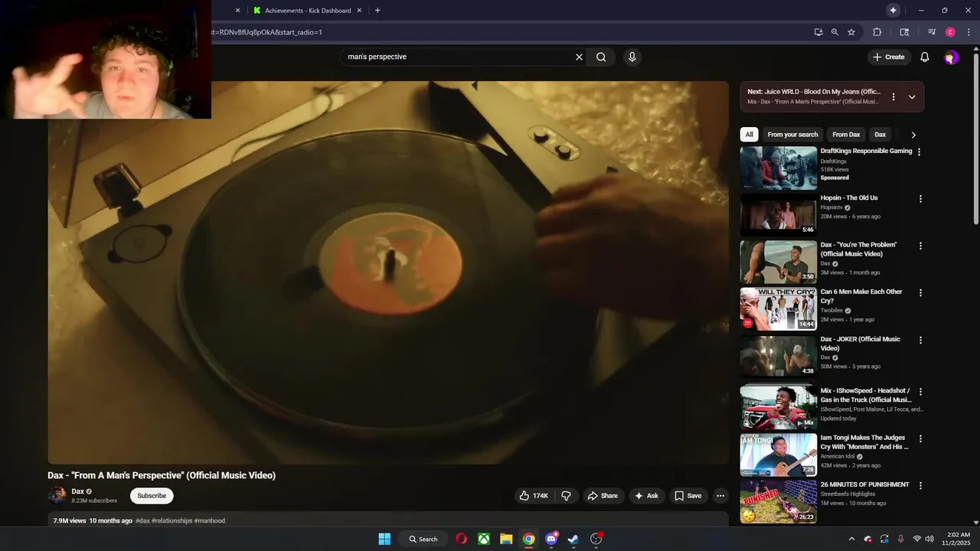This screenshot has height=551, width=980.
Task: Select the Dax filter chip
Action: point(880,135)
